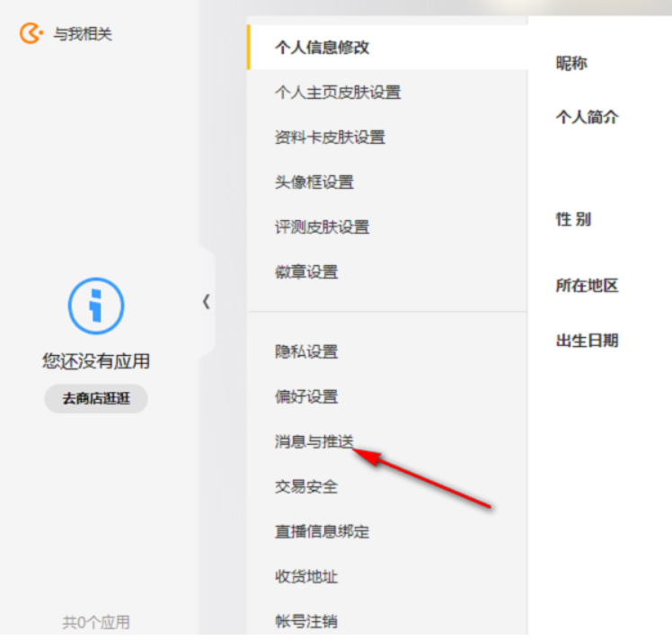Go to 收货地址 page

tap(306, 576)
